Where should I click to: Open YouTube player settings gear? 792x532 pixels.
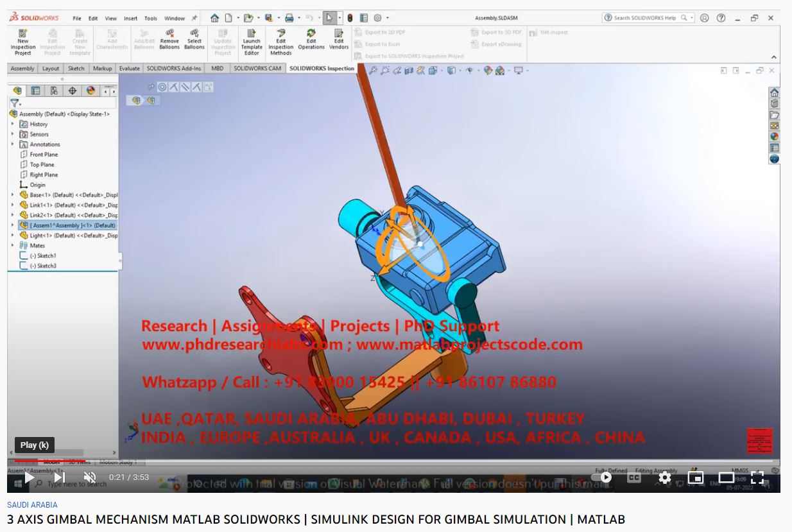[x=664, y=477]
